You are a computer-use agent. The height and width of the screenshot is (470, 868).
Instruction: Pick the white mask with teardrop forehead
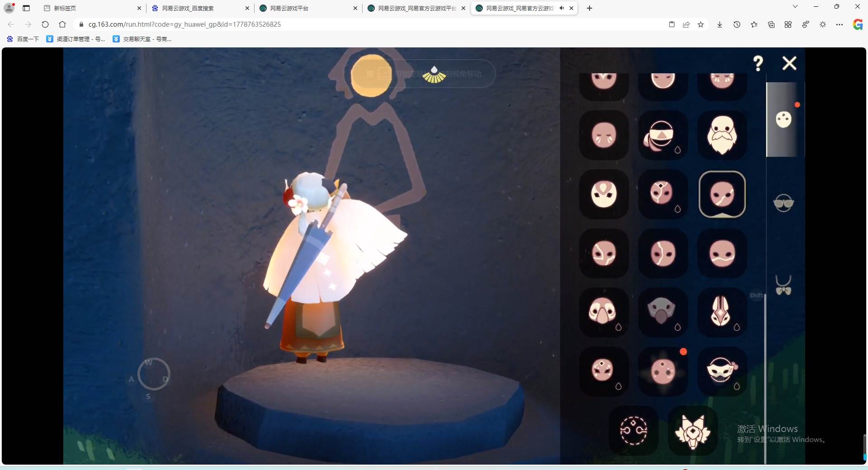pyautogui.click(x=604, y=194)
